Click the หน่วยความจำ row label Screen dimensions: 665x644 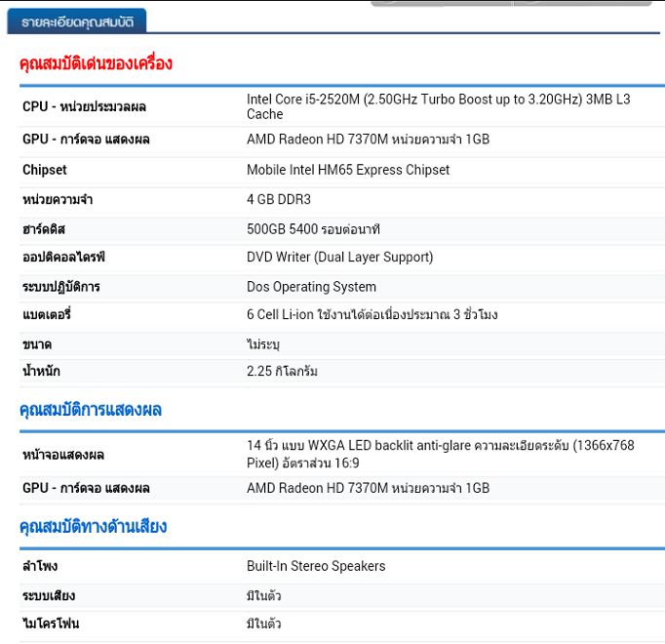[x=58, y=199]
